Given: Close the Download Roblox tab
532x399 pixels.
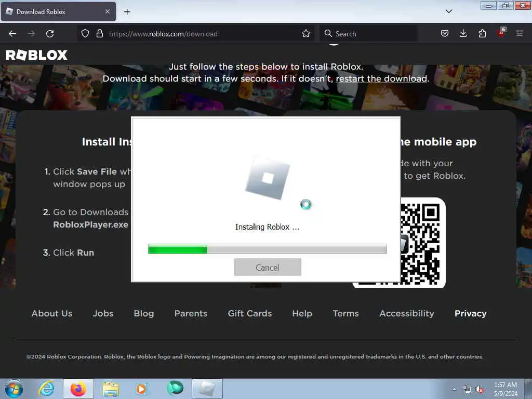Looking at the screenshot, I should pos(108,11).
